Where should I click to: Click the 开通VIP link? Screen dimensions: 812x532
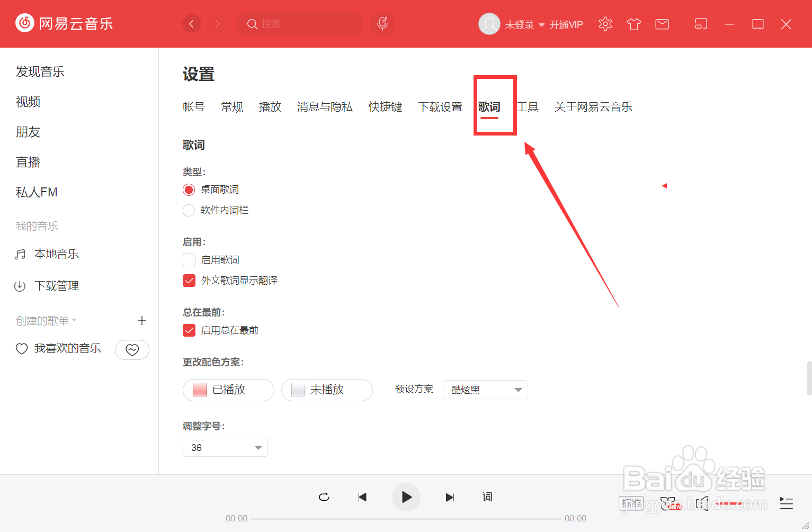(565, 24)
